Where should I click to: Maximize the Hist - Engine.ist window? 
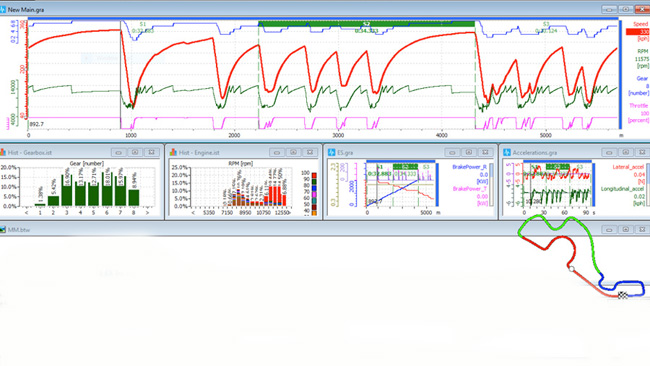coord(293,153)
